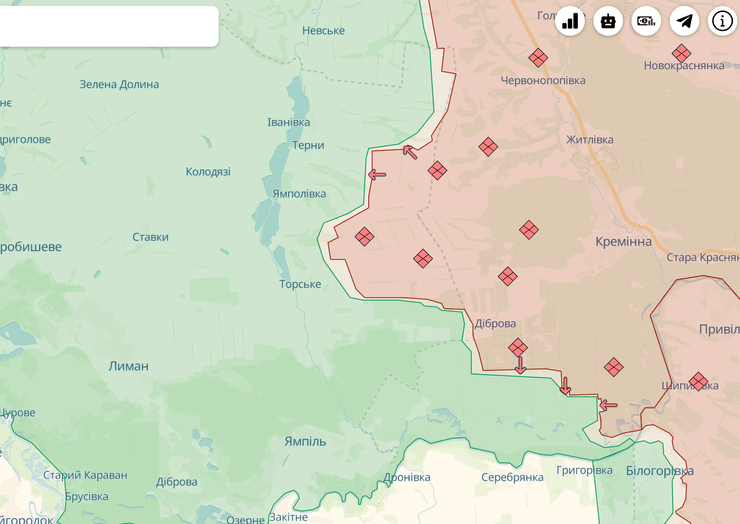This screenshot has width=740, height=524.
Task: Click the Лиман city label
Action: (x=128, y=366)
